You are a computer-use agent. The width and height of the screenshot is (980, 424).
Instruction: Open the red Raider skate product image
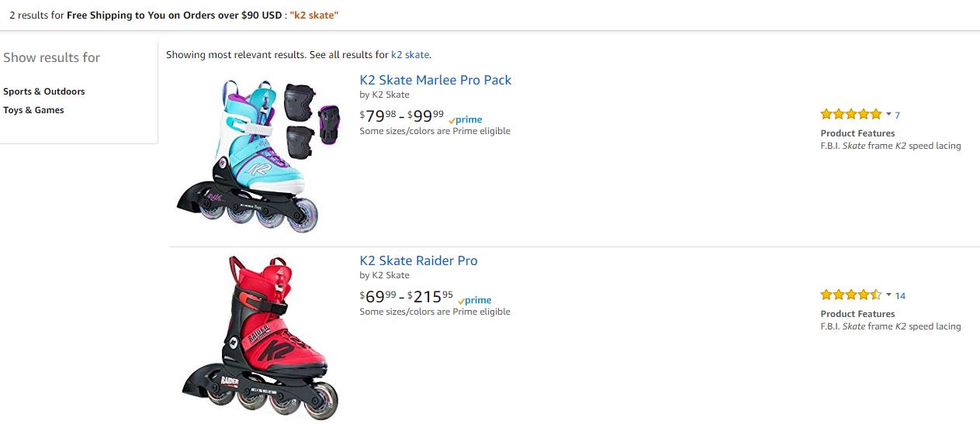[x=261, y=337]
